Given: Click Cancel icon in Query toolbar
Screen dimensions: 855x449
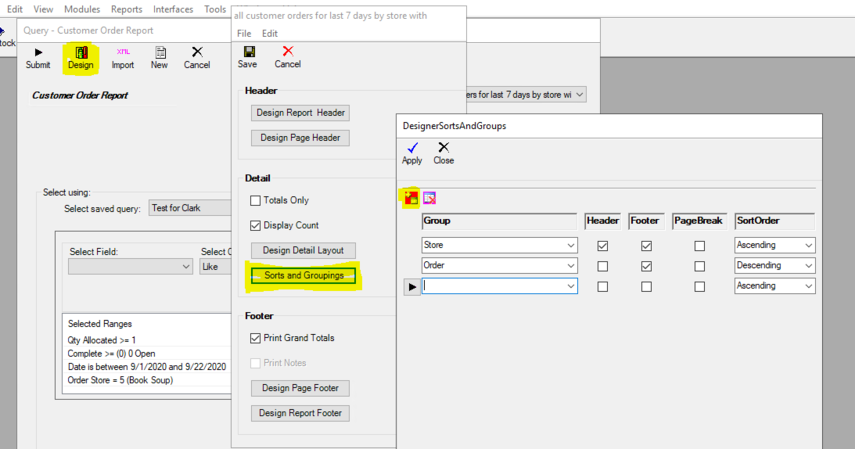Looking at the screenshot, I should pyautogui.click(x=197, y=58).
